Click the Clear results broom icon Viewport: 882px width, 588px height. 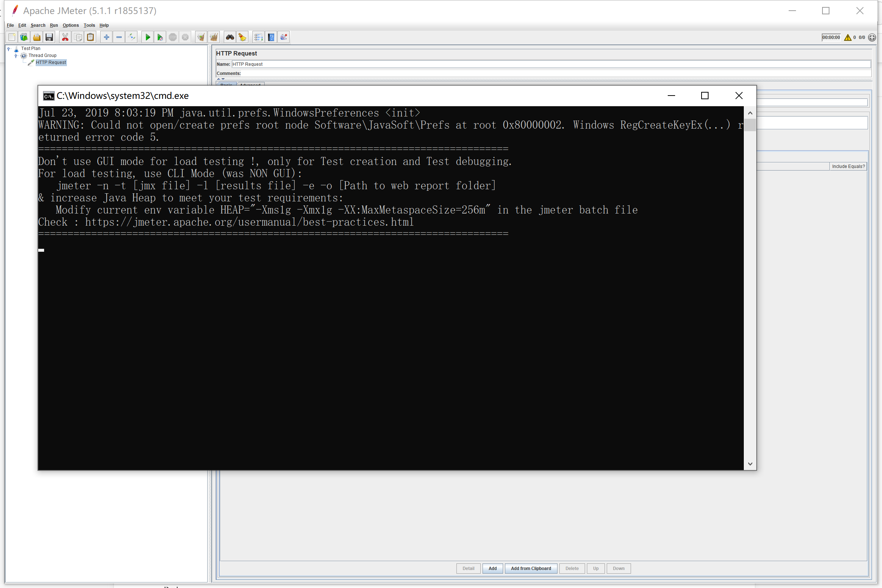pos(201,37)
